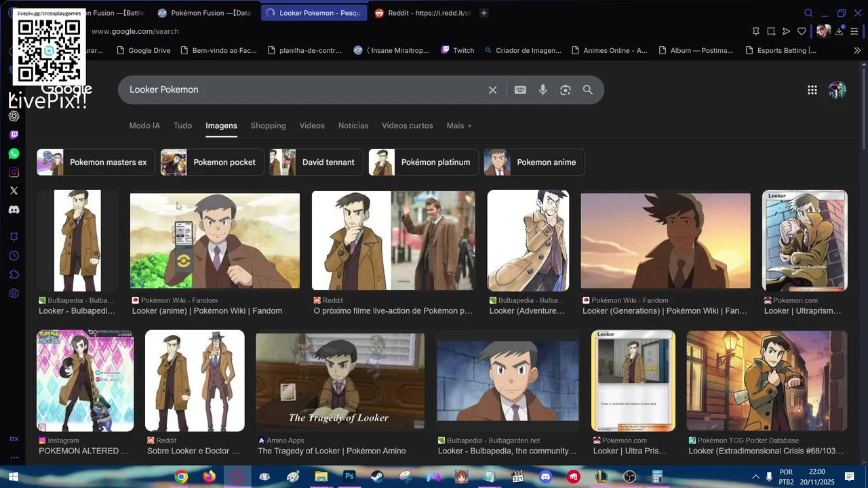Submit search using the magnifier icon
The height and width of the screenshot is (488, 868).
tap(588, 89)
